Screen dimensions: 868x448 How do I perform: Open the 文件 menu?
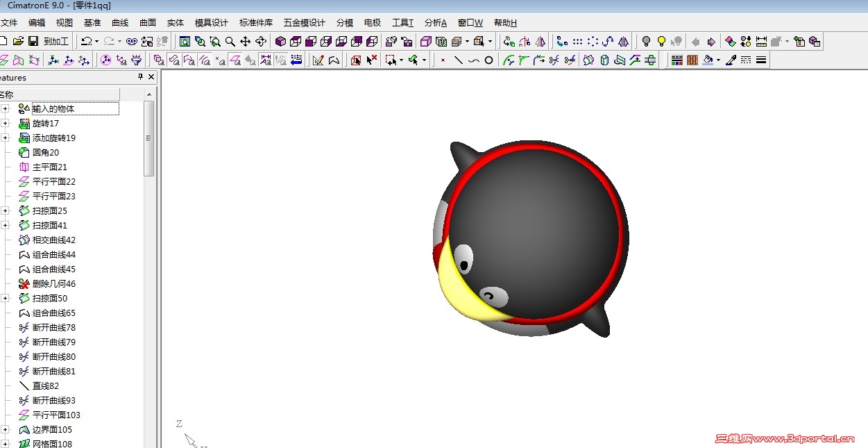[x=9, y=23]
